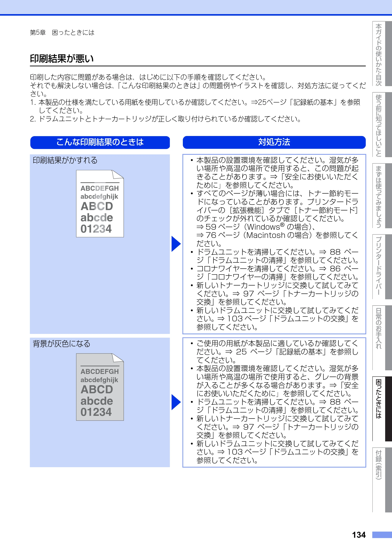Open the 付録（索引） side tab
Viewport: 392px width, 553px height.
tap(382, 480)
